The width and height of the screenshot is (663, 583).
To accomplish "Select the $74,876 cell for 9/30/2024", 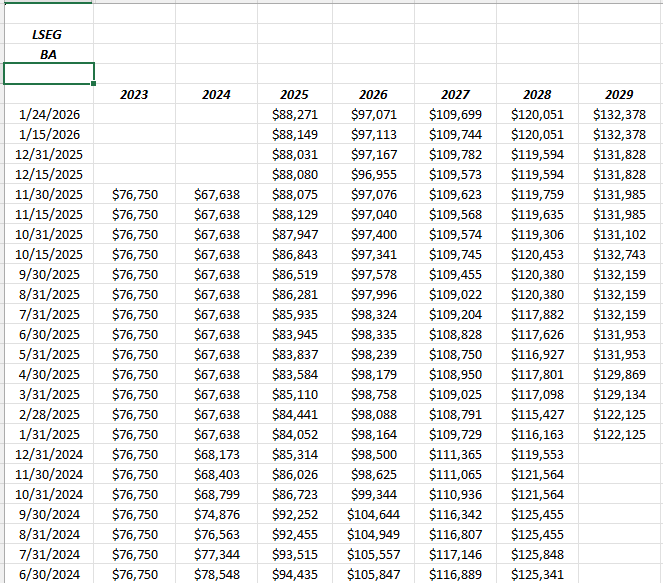I will pyautogui.click(x=217, y=515).
